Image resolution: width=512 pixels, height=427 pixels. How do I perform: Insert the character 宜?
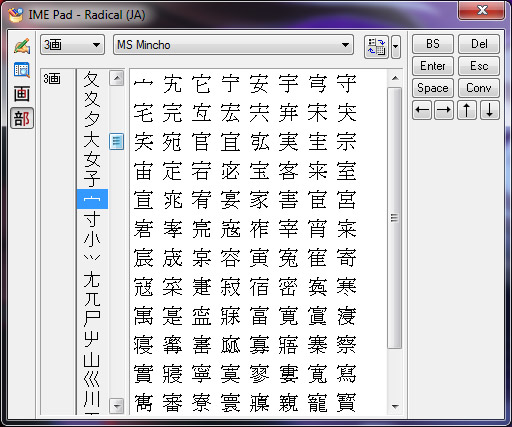coord(230,142)
